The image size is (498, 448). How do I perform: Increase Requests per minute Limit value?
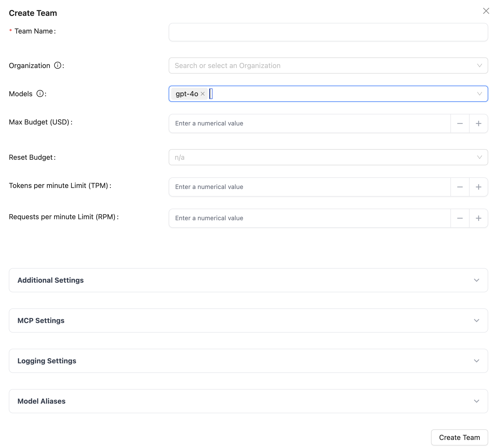click(478, 218)
